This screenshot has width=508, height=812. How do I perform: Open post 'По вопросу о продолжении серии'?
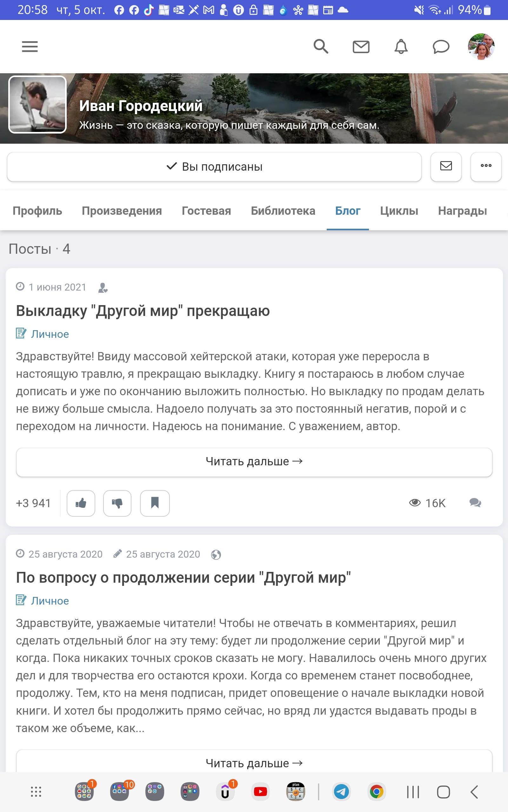pyautogui.click(x=183, y=578)
